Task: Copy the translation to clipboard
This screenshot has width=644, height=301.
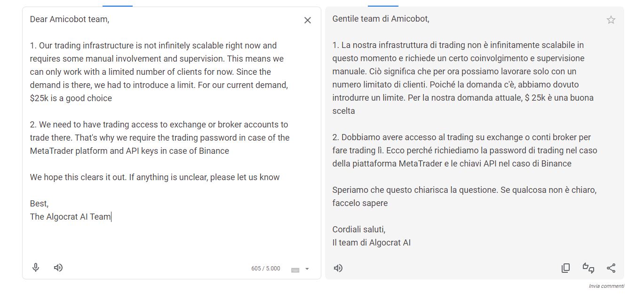Action: 565,268
